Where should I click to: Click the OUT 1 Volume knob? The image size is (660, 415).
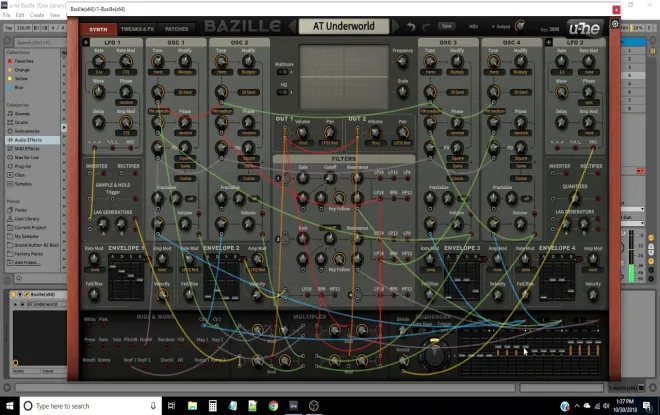(302, 132)
